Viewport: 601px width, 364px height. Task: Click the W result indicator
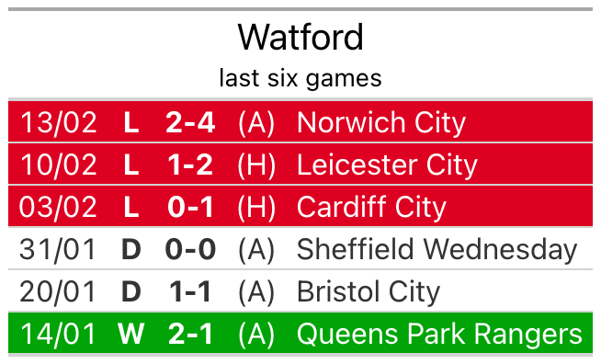click(x=131, y=334)
